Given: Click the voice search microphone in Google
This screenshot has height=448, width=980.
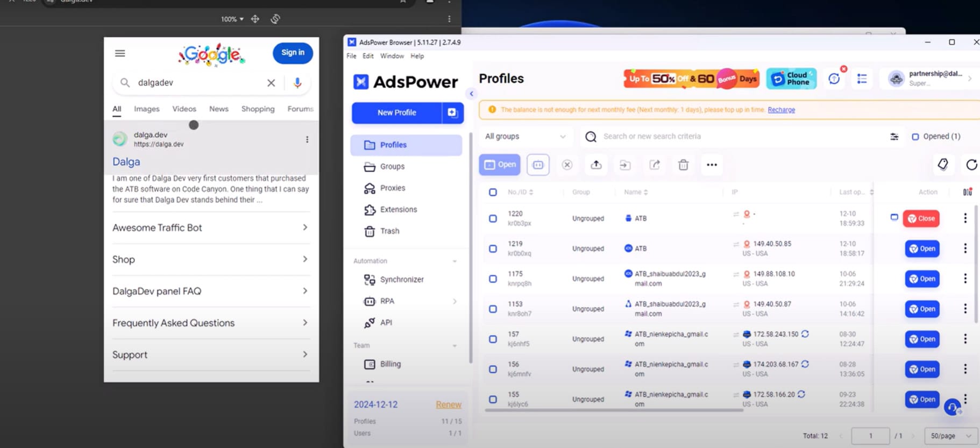Looking at the screenshot, I should click(x=297, y=83).
